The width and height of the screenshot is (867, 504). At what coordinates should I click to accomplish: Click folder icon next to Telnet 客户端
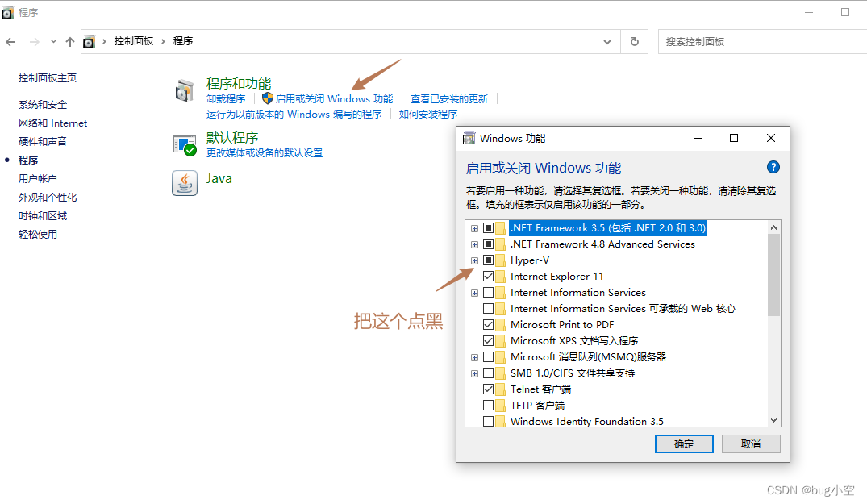(500, 389)
